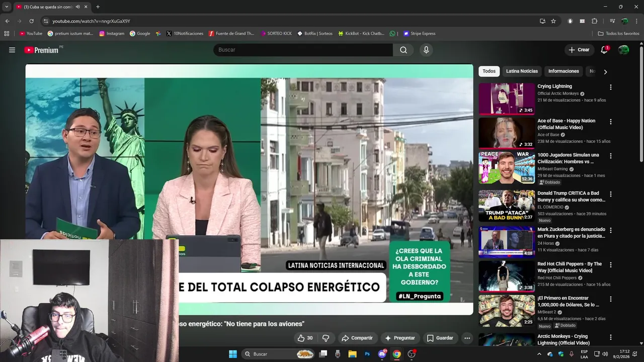Open the YouTube bookmark
Screen dimensions: 644x362
coord(31,34)
